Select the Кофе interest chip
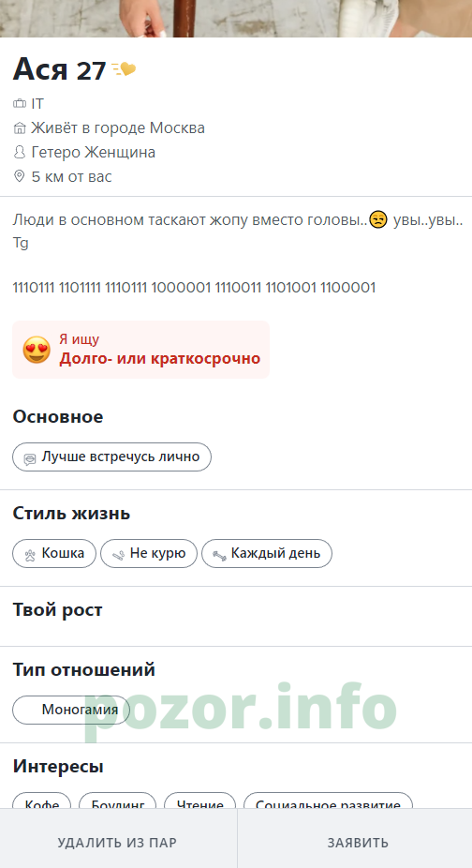Screen dimensions: 472x868 point(42,801)
